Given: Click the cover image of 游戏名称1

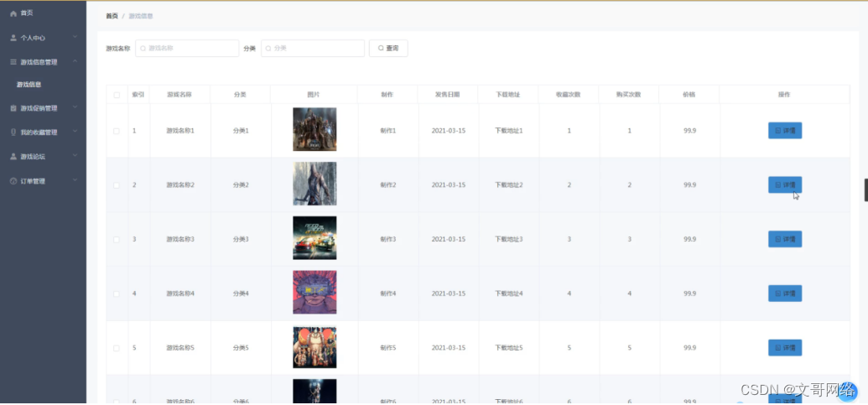Looking at the screenshot, I should (314, 129).
